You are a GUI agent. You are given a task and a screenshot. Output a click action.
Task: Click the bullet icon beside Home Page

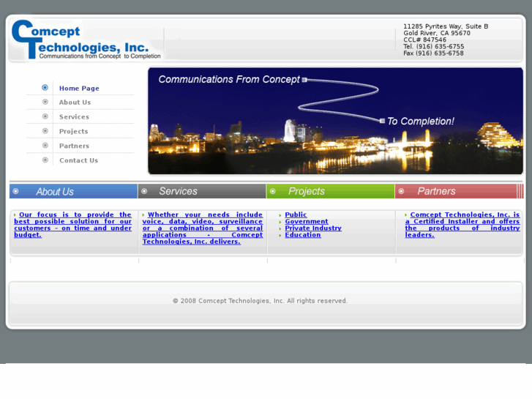[x=45, y=88]
